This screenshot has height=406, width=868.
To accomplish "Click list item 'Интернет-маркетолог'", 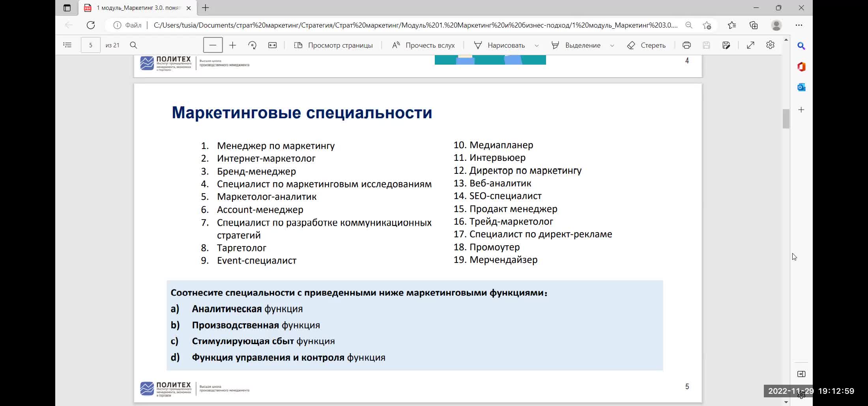I will [266, 158].
